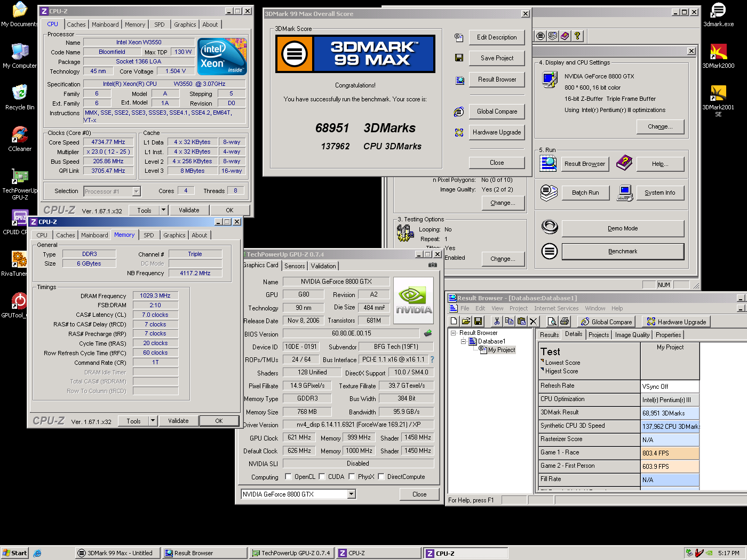Image resolution: width=747 pixels, height=560 pixels.
Task: Toggle the PhysX checkbox in GPU-Z
Action: 352,477
